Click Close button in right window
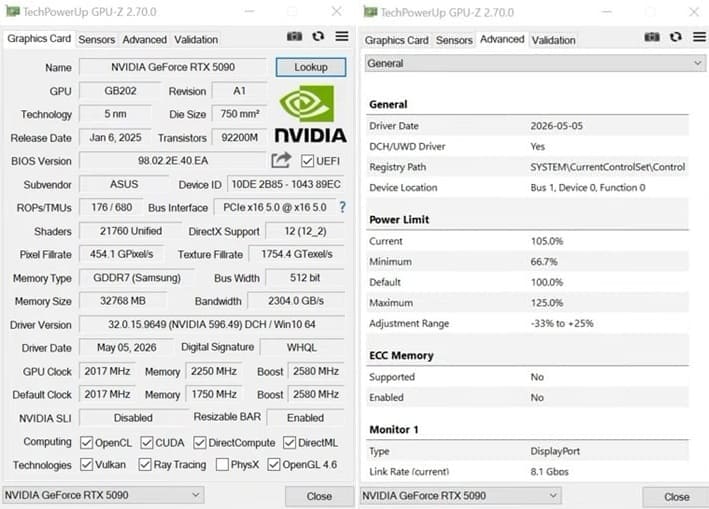 [676, 497]
